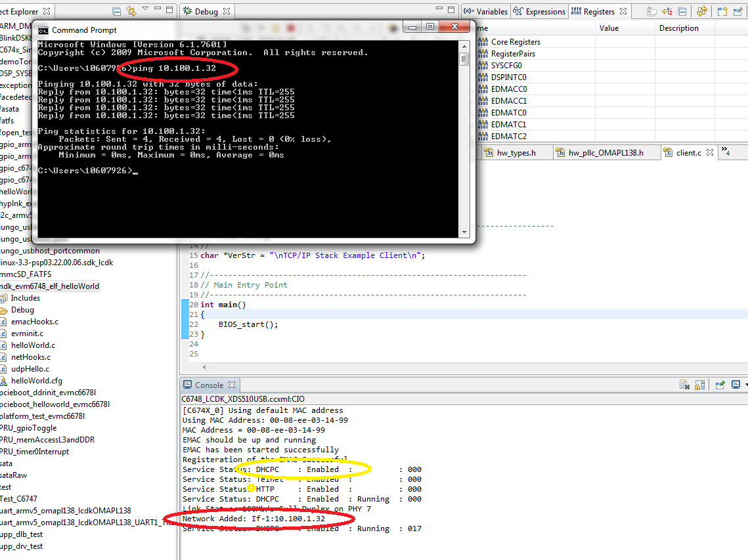Select PRU_gpioToggle project

(x=28, y=428)
